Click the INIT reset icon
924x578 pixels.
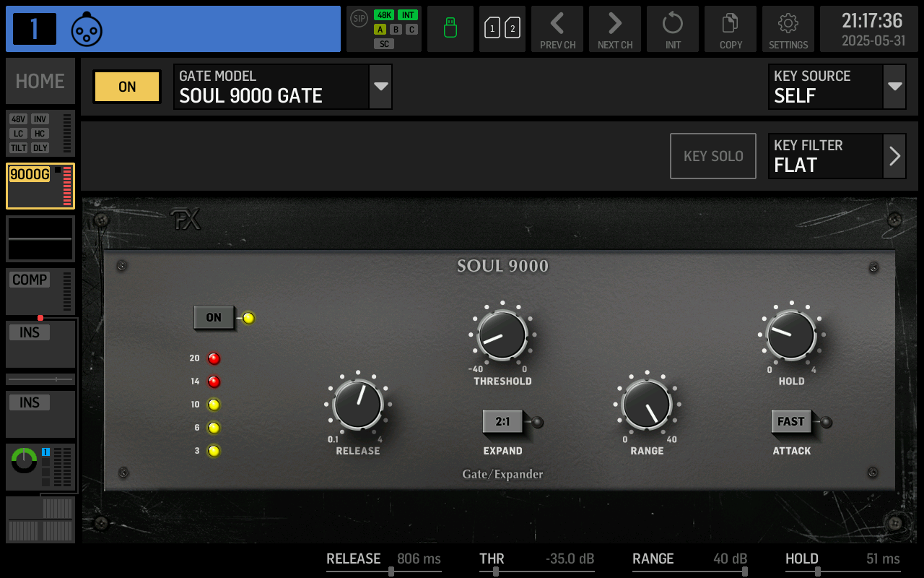(x=673, y=29)
